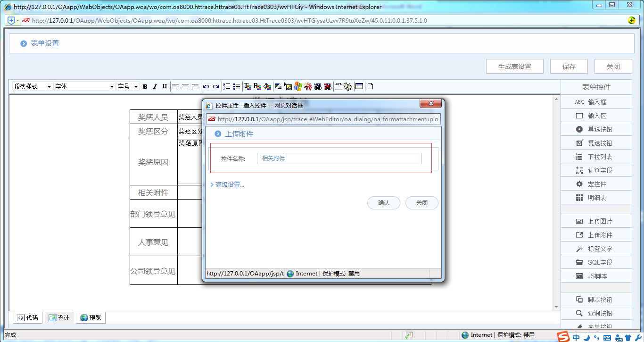Viewport: 644px width, 342px height.
Task: Open the 段落样式 dropdown
Action: (x=32, y=87)
